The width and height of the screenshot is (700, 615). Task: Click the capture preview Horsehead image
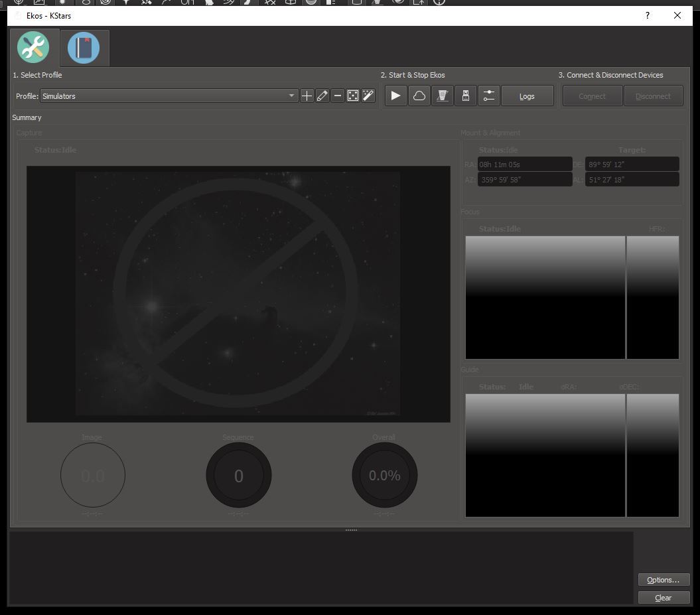pos(238,294)
